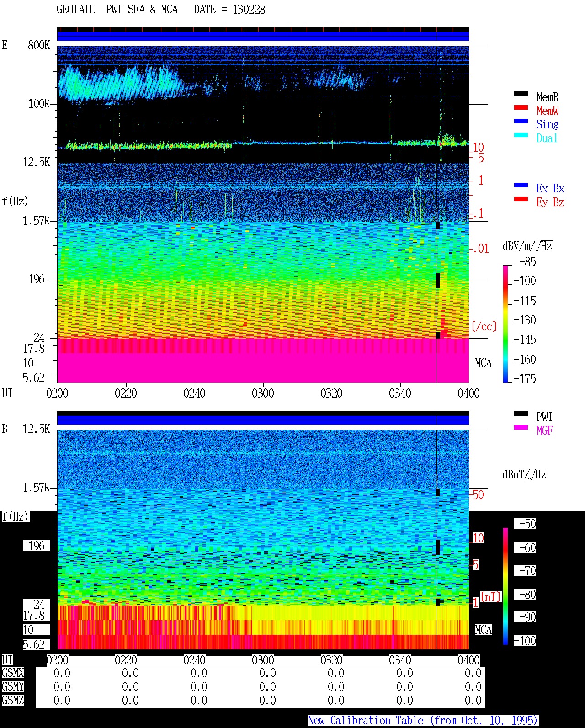This screenshot has width=585, height=728.
Task: Click the red 50 label beside the B panel
Action: tap(478, 494)
